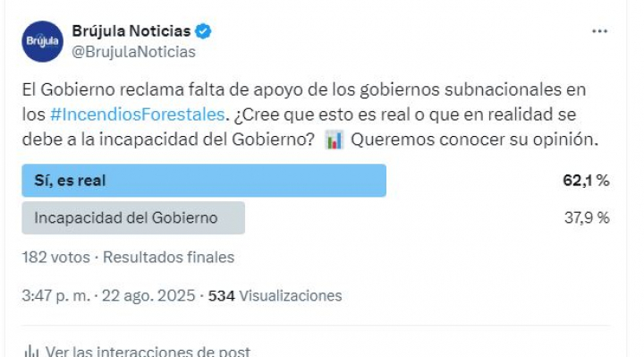Click the Brújula Noticias display name
Image resolution: width=644 pixels, height=357 pixels.
point(131,30)
